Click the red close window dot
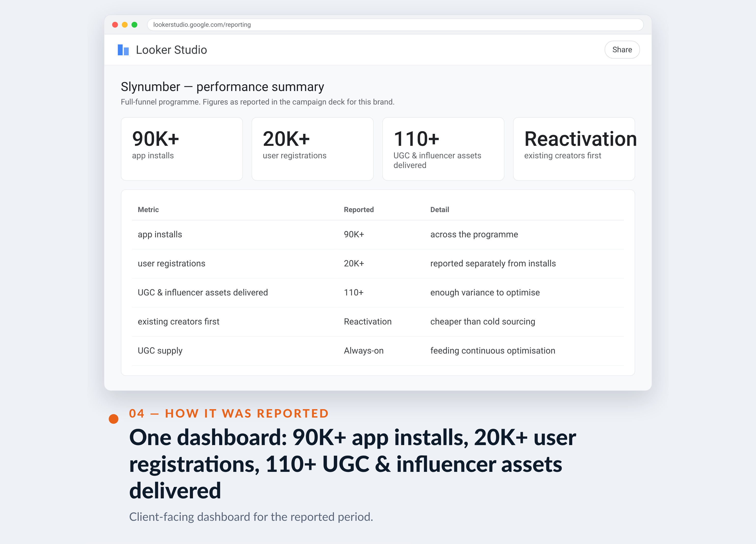 (115, 25)
